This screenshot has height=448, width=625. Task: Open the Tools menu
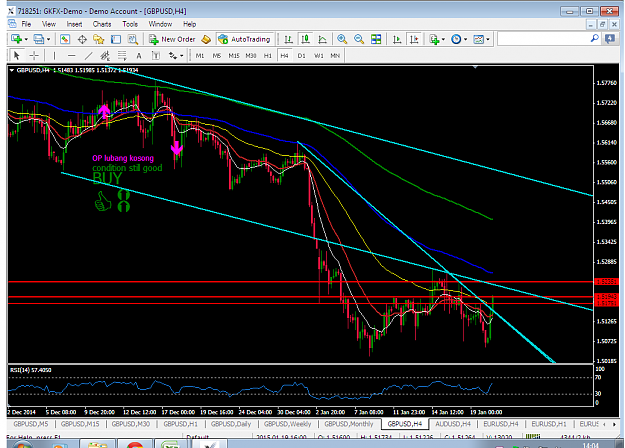130,24
